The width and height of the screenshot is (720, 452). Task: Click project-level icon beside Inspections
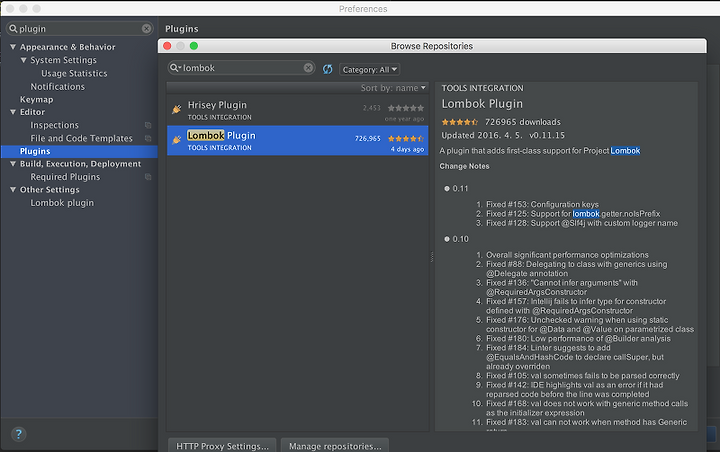coord(148,125)
